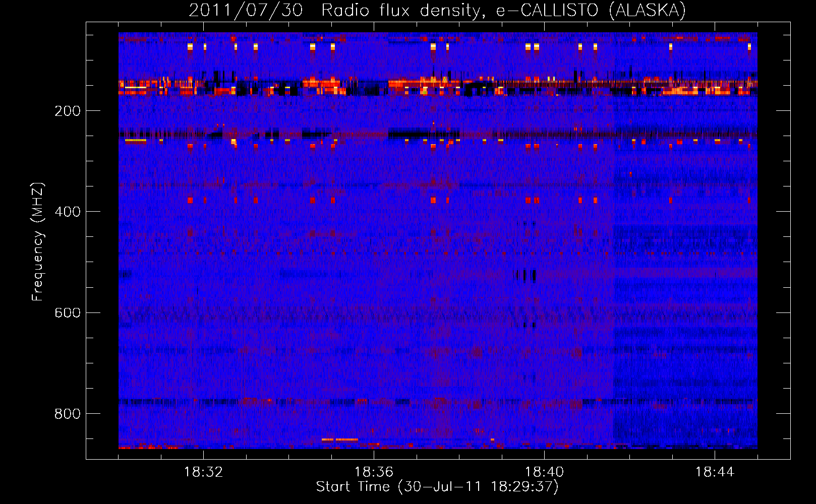Screen dimensions: 816x504
Task: Click the 400 frequency tick label
Action: click(68, 212)
